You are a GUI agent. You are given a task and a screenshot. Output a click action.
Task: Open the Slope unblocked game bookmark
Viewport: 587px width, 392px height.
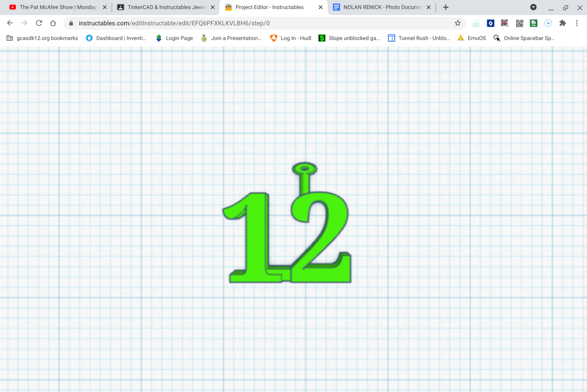point(349,38)
